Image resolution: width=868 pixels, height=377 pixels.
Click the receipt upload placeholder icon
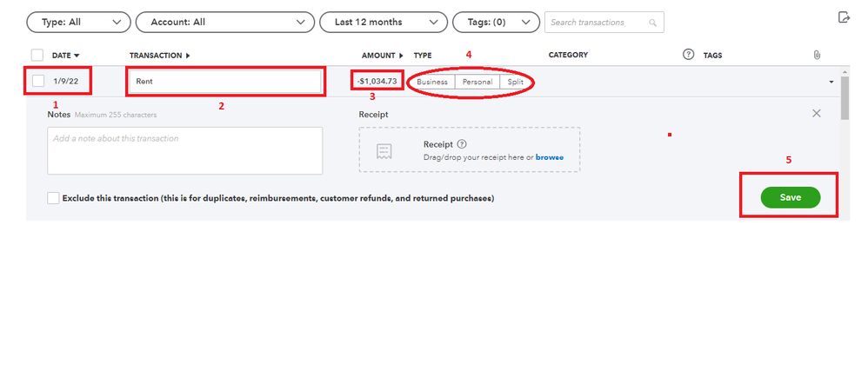384,151
